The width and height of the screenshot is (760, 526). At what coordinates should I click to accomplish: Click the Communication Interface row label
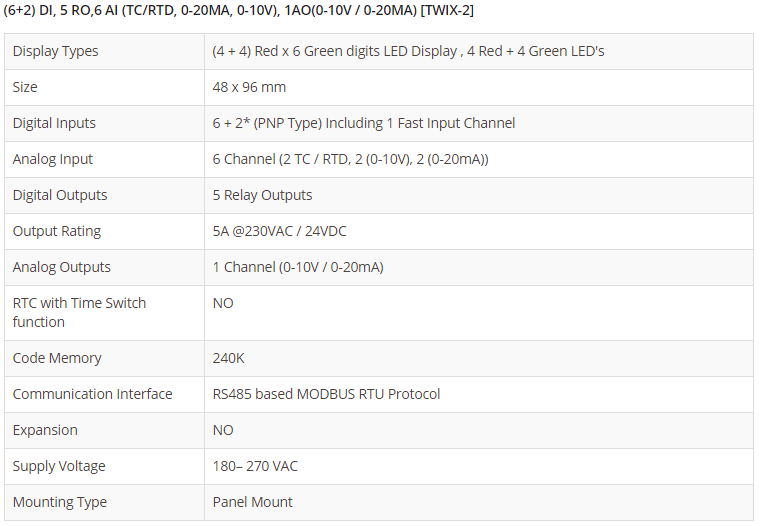pyautogui.click(x=92, y=394)
